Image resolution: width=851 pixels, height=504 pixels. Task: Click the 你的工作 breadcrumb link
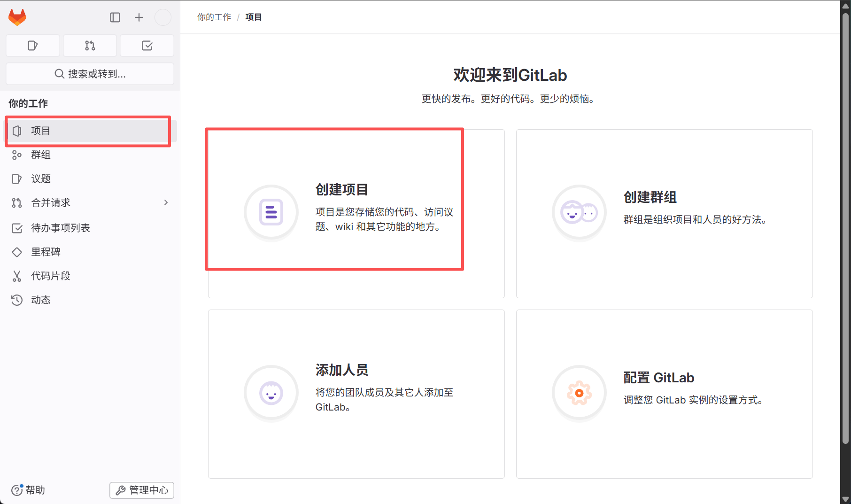214,17
